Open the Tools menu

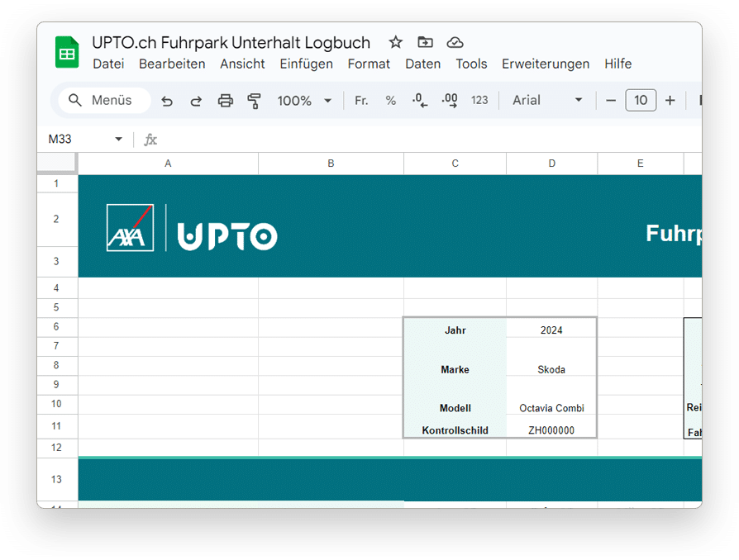tap(471, 64)
